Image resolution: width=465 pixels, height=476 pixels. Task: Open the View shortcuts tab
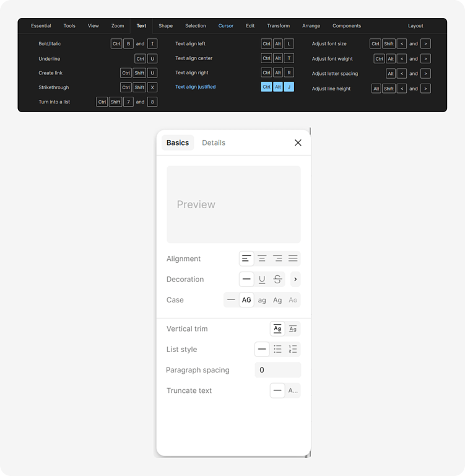point(93,26)
